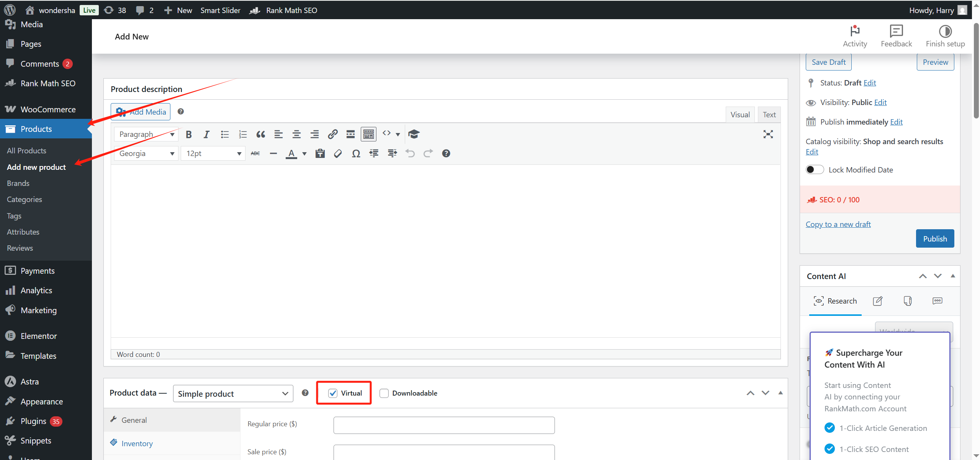This screenshot has width=980, height=460.
Task: Click the Regular price input field
Action: tap(443, 425)
